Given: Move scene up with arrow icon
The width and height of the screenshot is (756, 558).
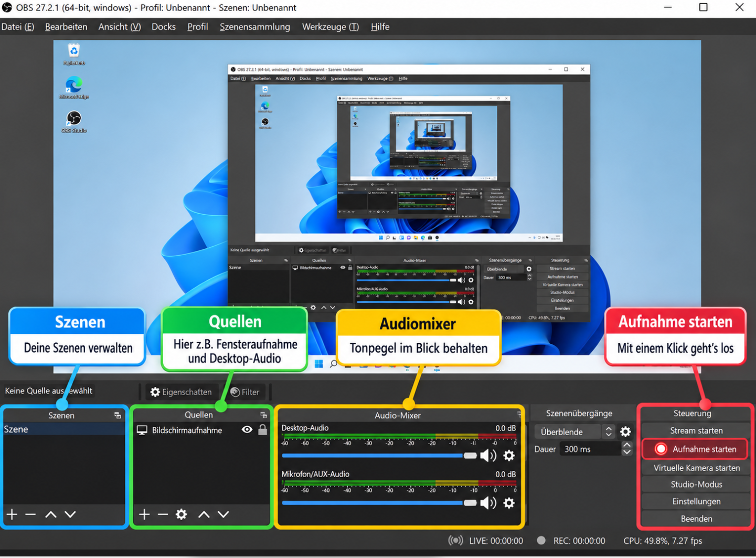Looking at the screenshot, I should [x=51, y=514].
